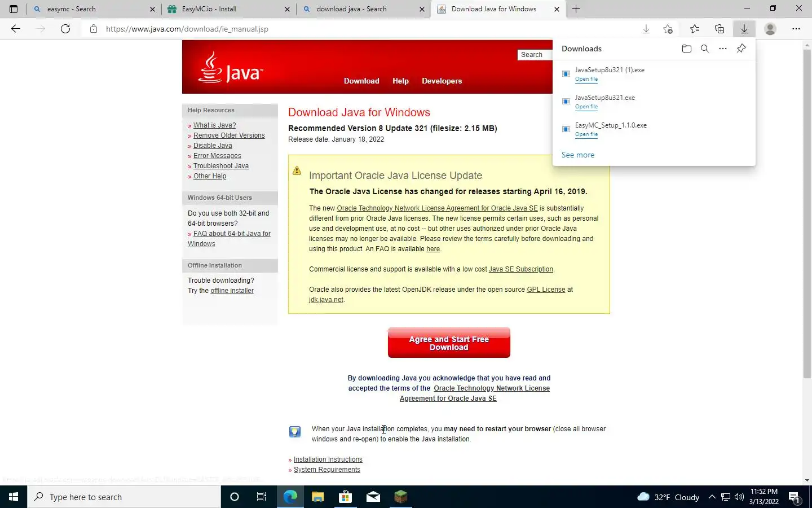Open the tab actions menu icon

(x=14, y=9)
